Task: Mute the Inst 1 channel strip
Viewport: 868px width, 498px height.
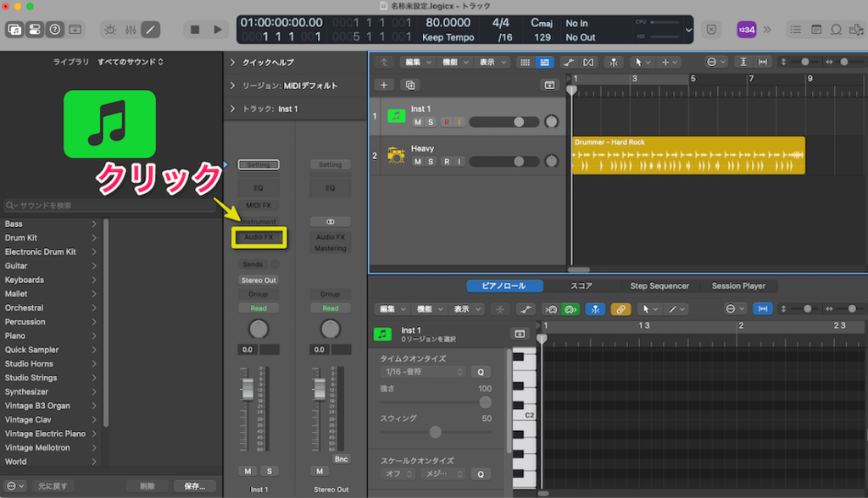Action: (x=248, y=472)
